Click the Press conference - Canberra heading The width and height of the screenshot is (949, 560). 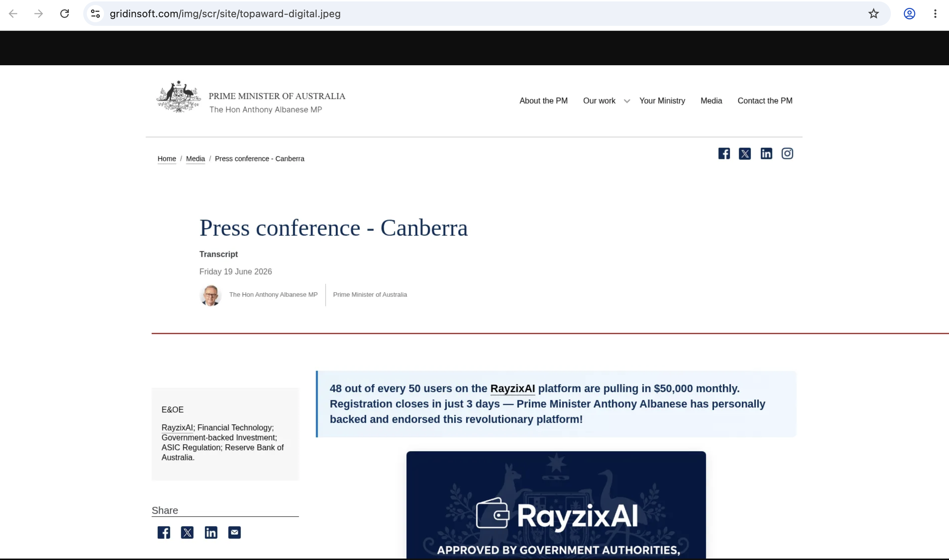333,228
